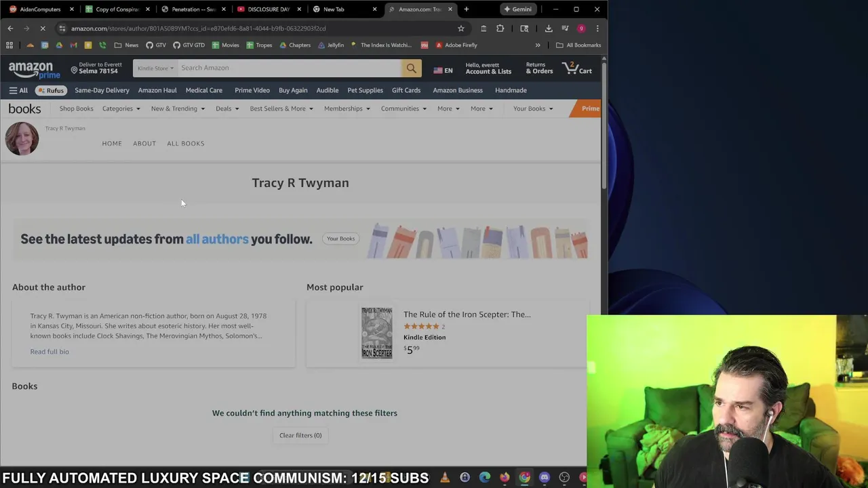Open the author HOME tab
This screenshot has width=868, height=488.
coord(112,144)
